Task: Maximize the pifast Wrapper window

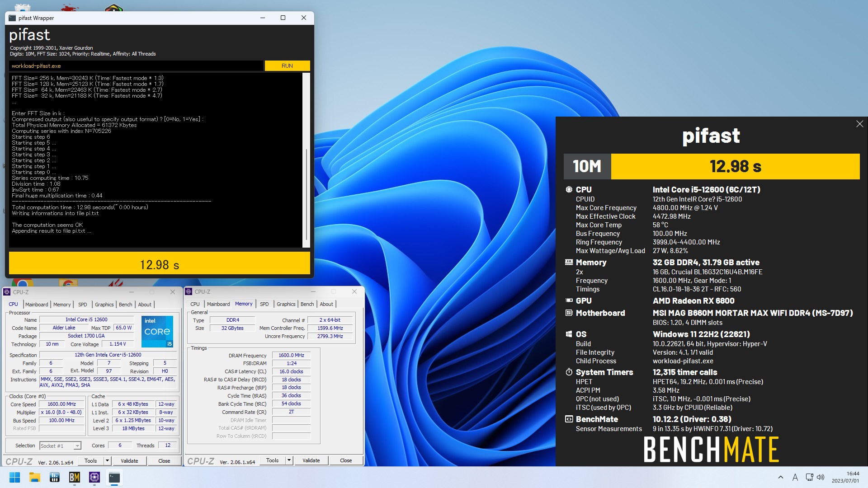Action: point(283,18)
